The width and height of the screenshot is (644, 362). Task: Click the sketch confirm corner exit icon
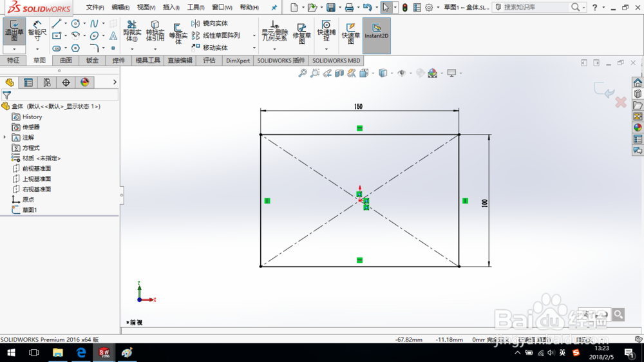(604, 90)
